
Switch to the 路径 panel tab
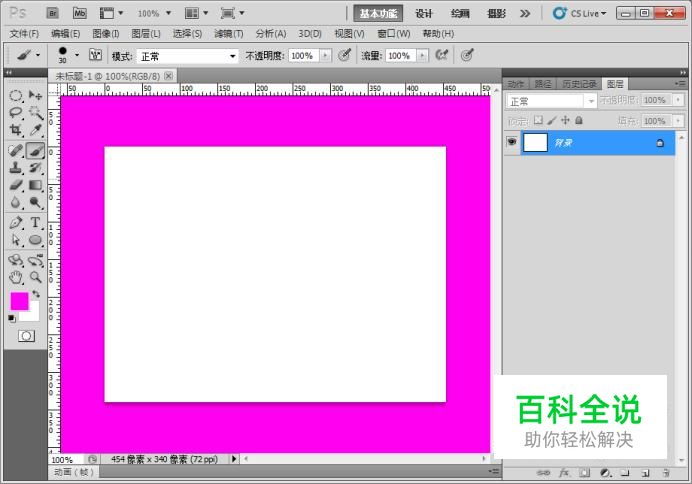(543, 84)
